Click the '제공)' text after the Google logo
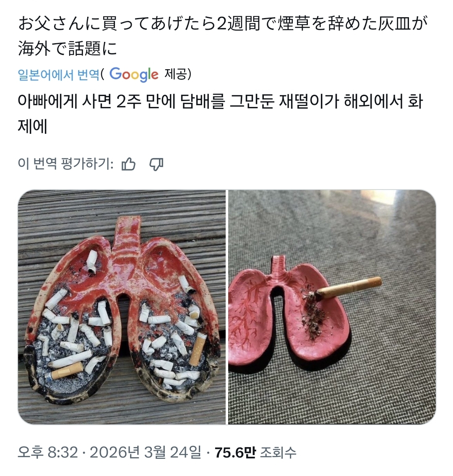This screenshot has width=453, height=476. [177, 74]
